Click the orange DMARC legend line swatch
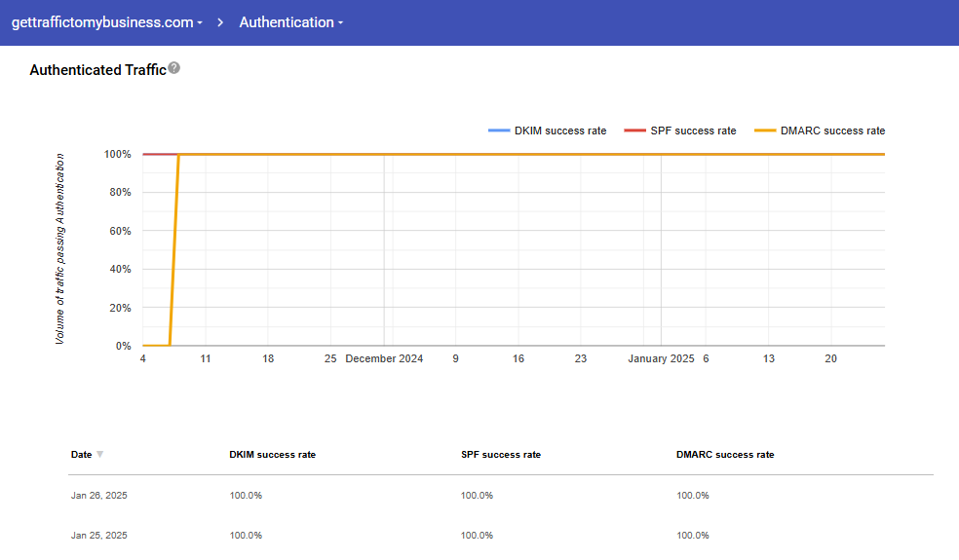Viewport: 959px width, 560px height. (764, 131)
